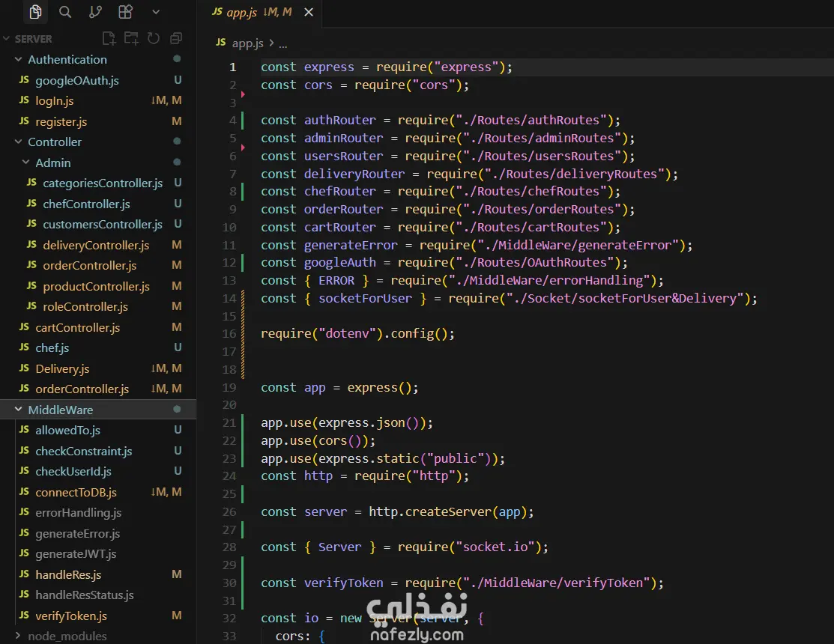The height and width of the screenshot is (644, 834).
Task: Open verifyToken.js in MiddleWare
Action: [70, 616]
